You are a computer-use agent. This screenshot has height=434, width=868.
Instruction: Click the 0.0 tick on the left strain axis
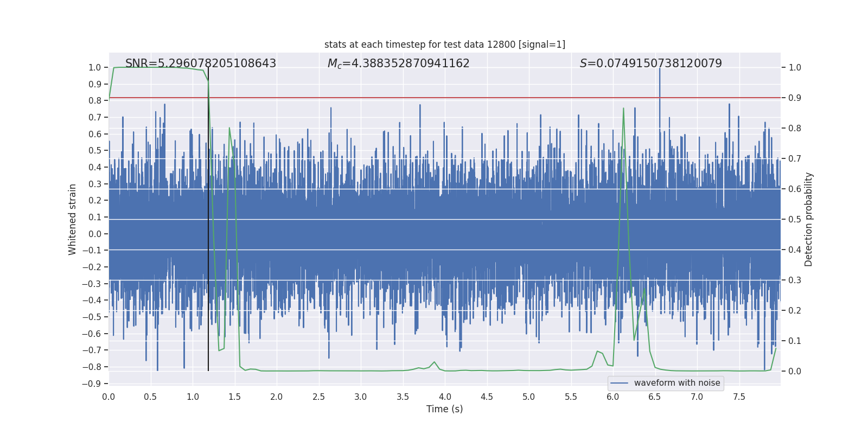click(94, 234)
